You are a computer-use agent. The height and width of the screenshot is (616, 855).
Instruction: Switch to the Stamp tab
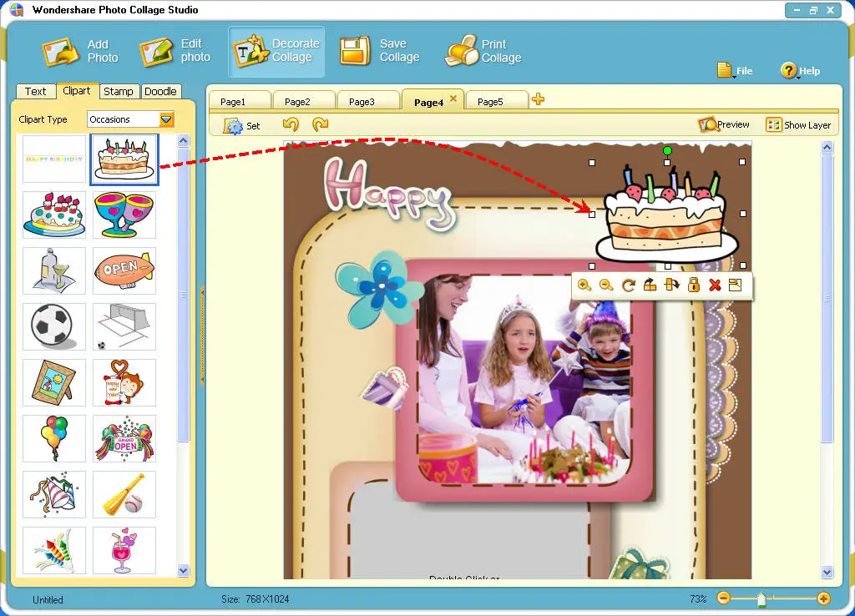pos(119,91)
